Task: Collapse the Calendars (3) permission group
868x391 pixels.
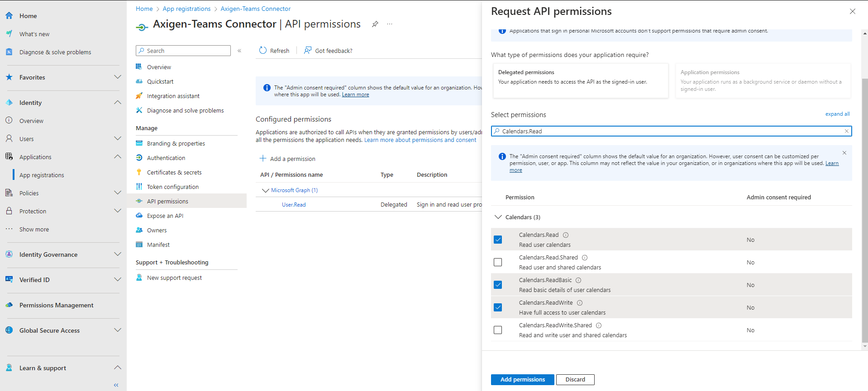Action: [498, 217]
